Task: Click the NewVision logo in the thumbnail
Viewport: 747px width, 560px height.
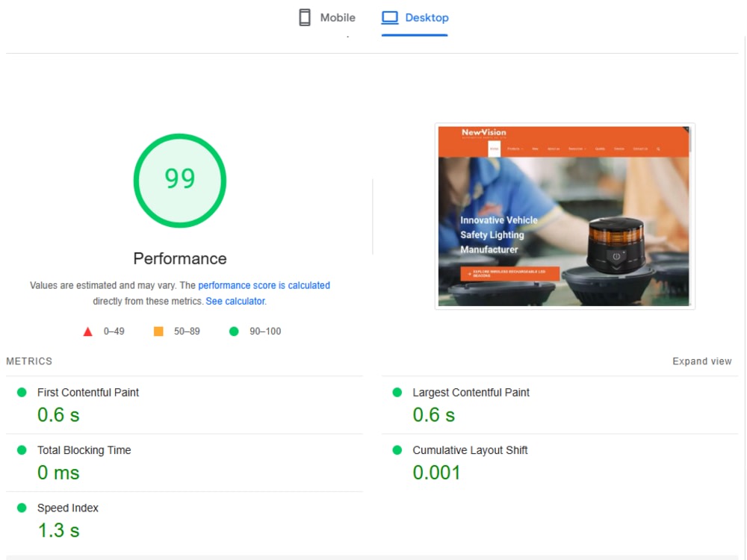Action: (x=483, y=133)
